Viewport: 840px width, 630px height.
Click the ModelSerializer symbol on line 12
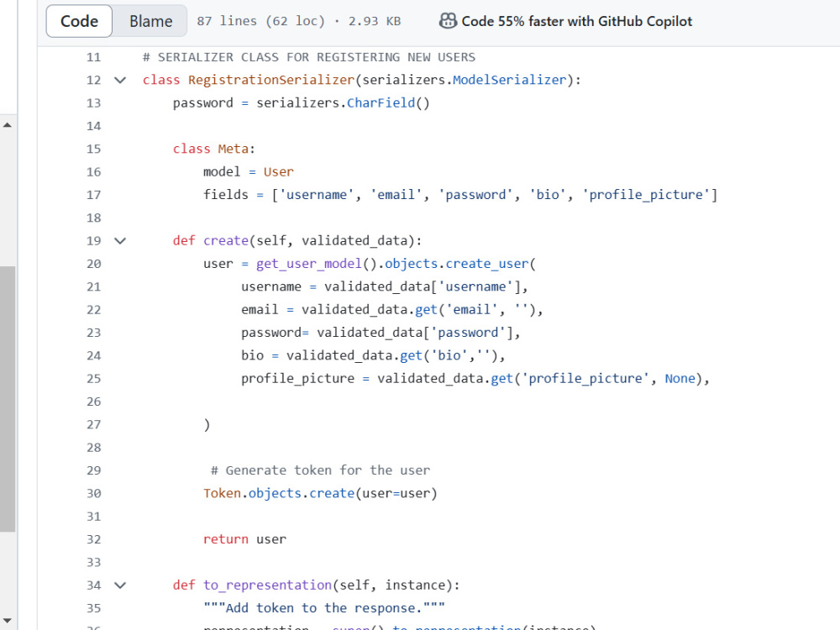[x=510, y=80]
